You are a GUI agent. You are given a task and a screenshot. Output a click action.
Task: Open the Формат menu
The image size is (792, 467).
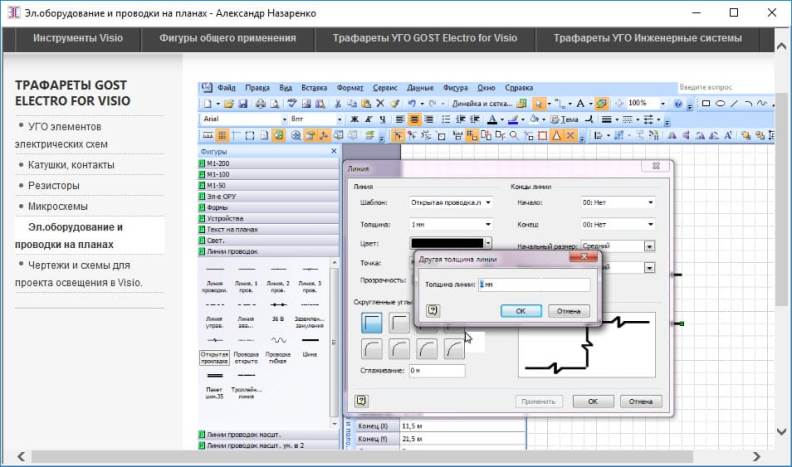(x=350, y=88)
